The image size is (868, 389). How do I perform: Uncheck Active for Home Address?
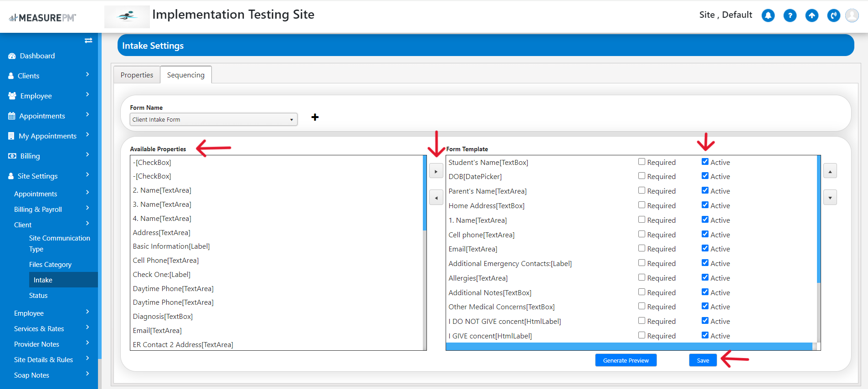705,205
